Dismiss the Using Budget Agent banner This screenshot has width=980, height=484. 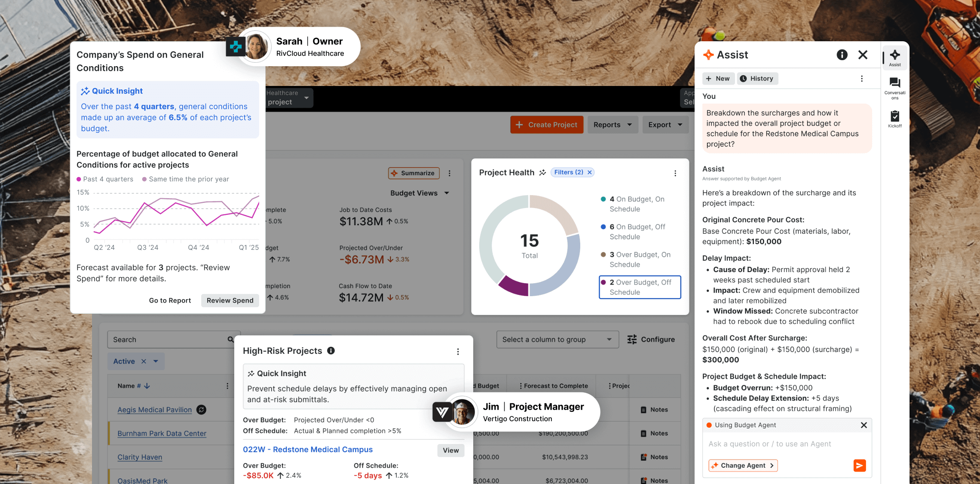click(x=864, y=425)
